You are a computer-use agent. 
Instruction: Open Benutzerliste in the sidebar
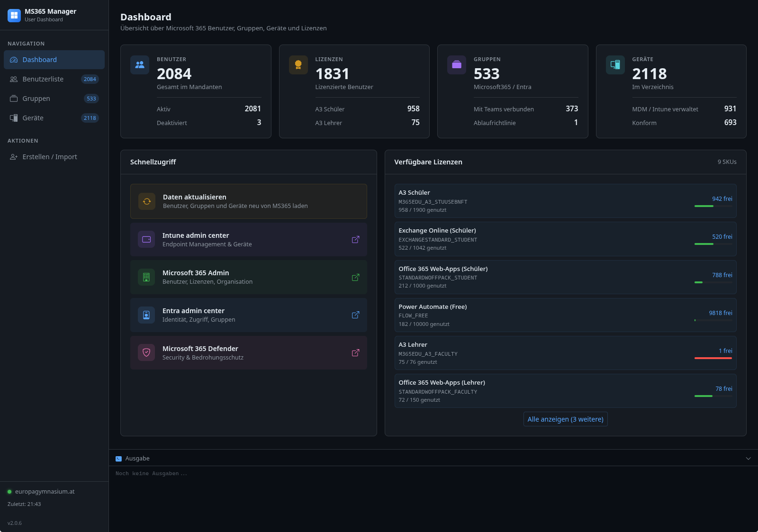click(x=54, y=79)
